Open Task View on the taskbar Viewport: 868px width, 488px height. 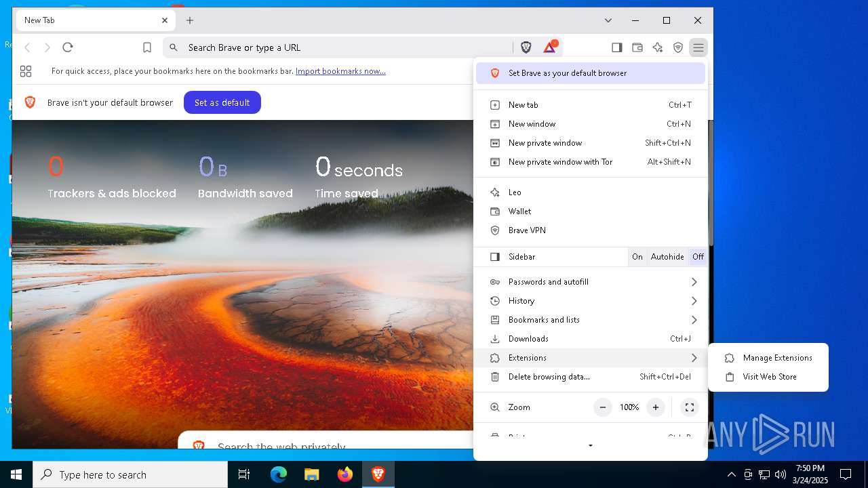[x=244, y=474]
